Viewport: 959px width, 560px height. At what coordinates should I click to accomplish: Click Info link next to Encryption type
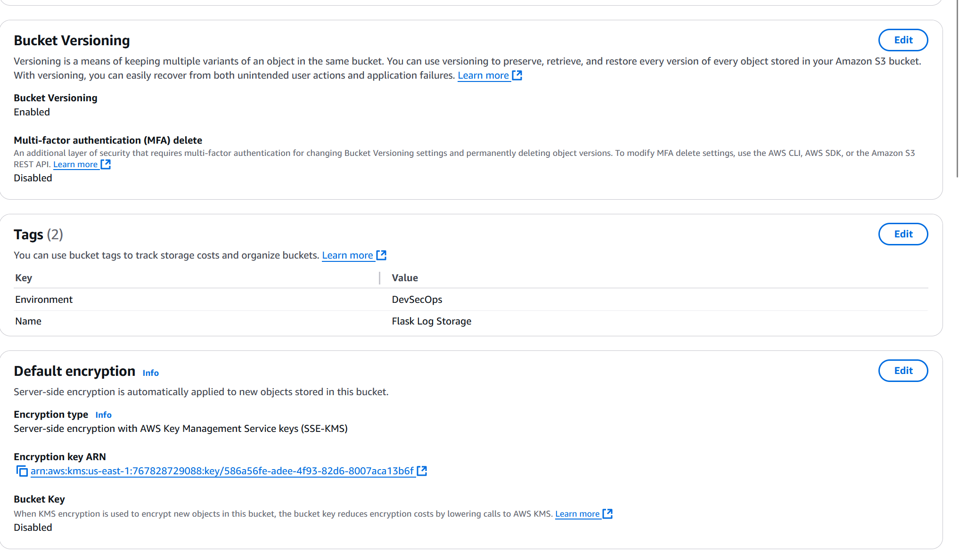(103, 415)
